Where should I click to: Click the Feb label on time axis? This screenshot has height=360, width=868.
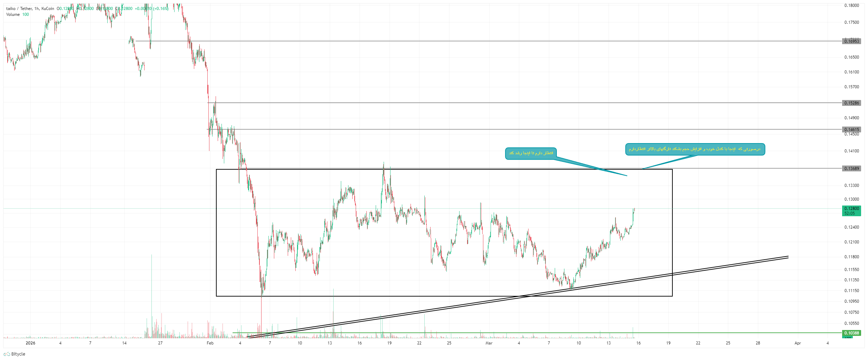click(x=210, y=343)
